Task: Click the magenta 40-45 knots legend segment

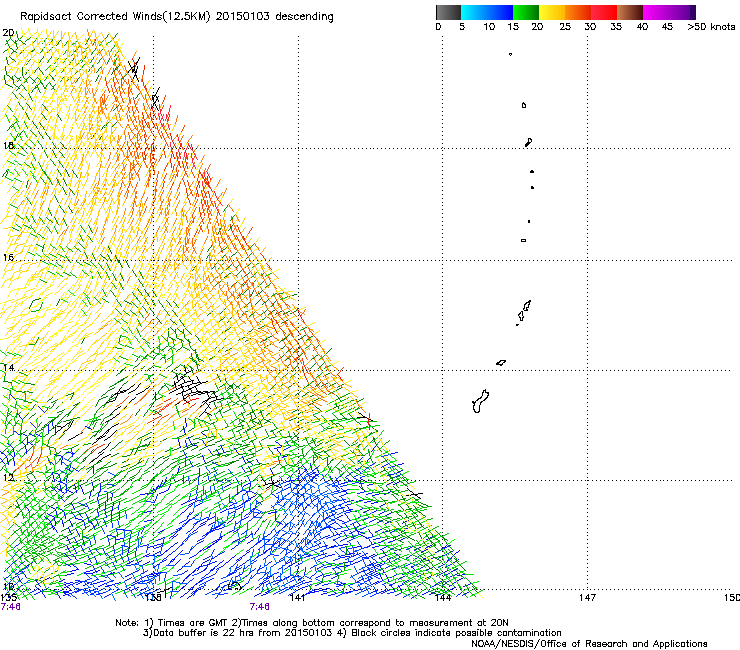Action: pyautogui.click(x=656, y=12)
